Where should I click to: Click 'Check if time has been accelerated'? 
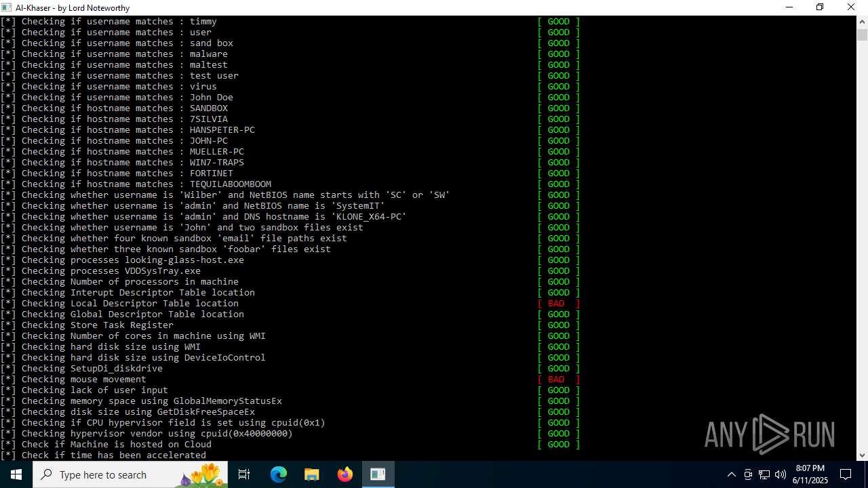coord(114,455)
